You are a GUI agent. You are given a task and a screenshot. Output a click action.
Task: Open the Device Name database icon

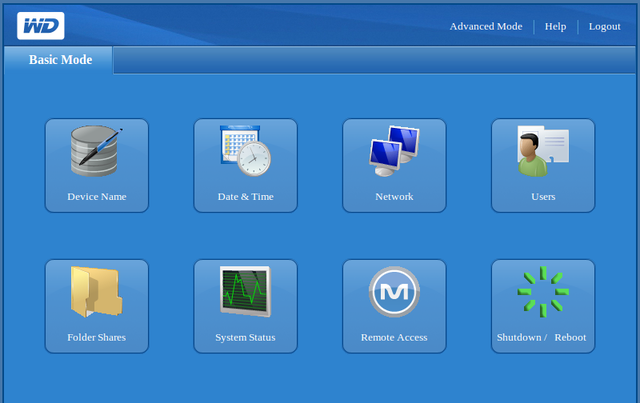coord(96,151)
